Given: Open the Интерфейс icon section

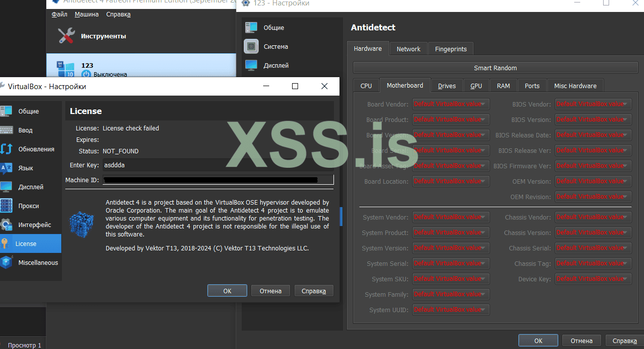Looking at the screenshot, I should pos(6,225).
